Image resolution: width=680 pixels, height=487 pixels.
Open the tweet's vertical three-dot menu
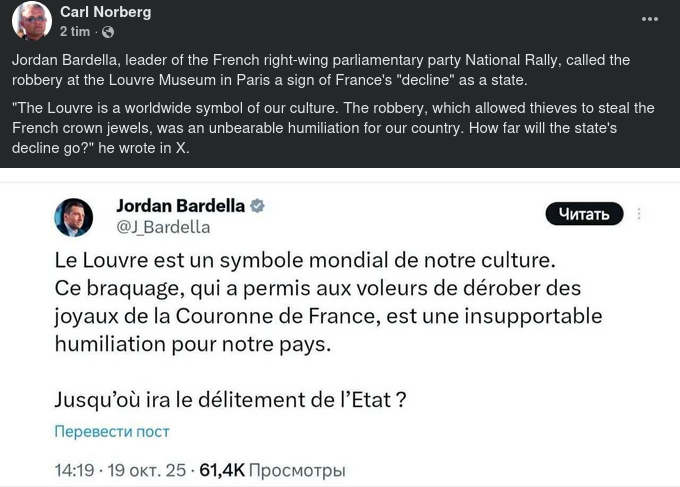click(639, 214)
